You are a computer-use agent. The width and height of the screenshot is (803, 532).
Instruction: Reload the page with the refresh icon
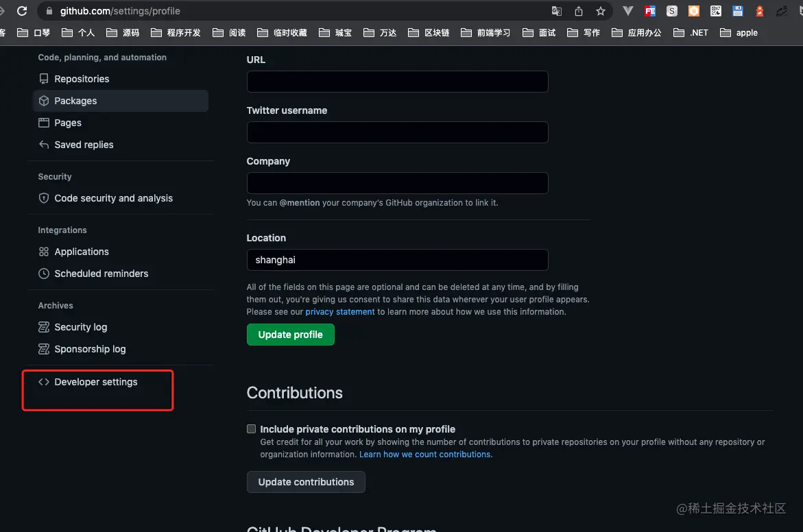click(22, 11)
